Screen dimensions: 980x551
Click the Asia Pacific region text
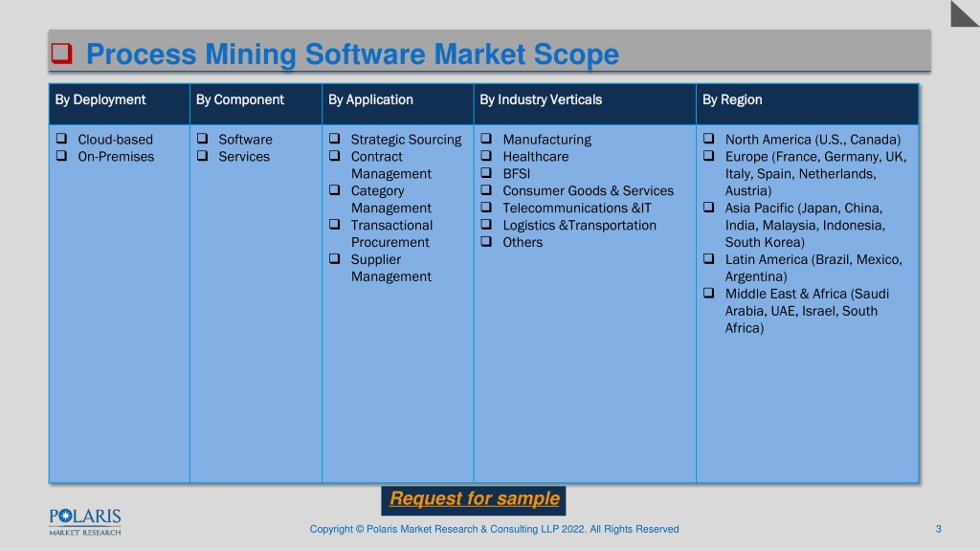(805, 225)
